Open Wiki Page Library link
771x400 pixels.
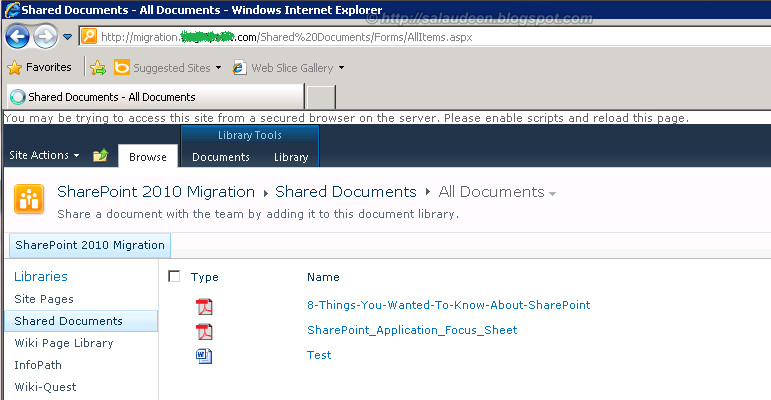(64, 343)
